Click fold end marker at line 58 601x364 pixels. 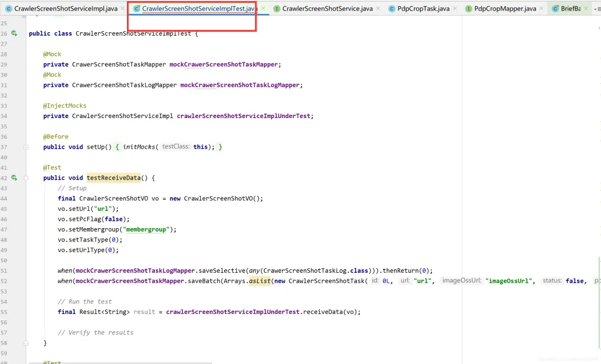tap(26, 343)
